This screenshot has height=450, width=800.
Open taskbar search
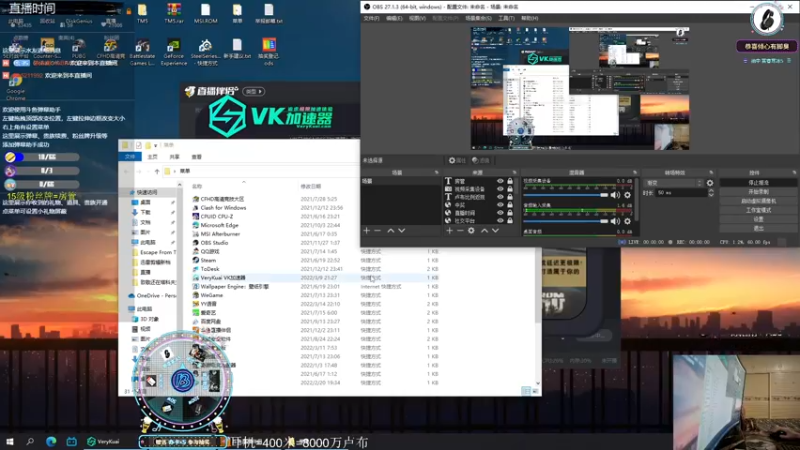(x=30, y=441)
